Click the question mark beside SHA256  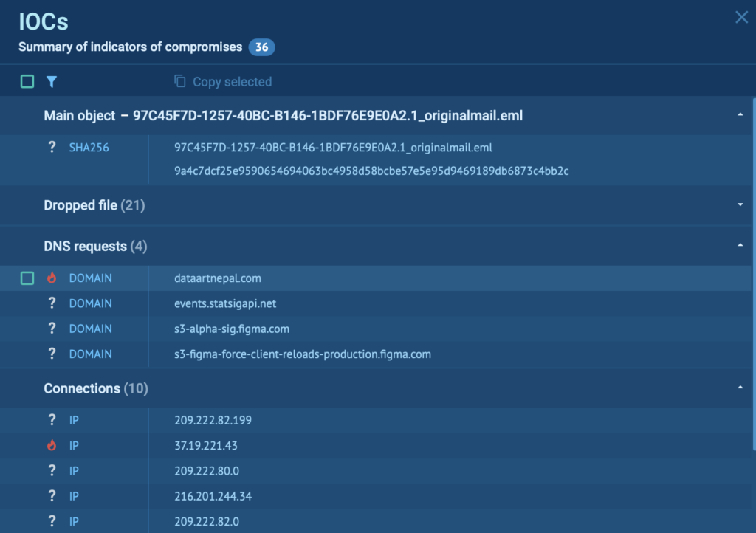click(x=52, y=147)
